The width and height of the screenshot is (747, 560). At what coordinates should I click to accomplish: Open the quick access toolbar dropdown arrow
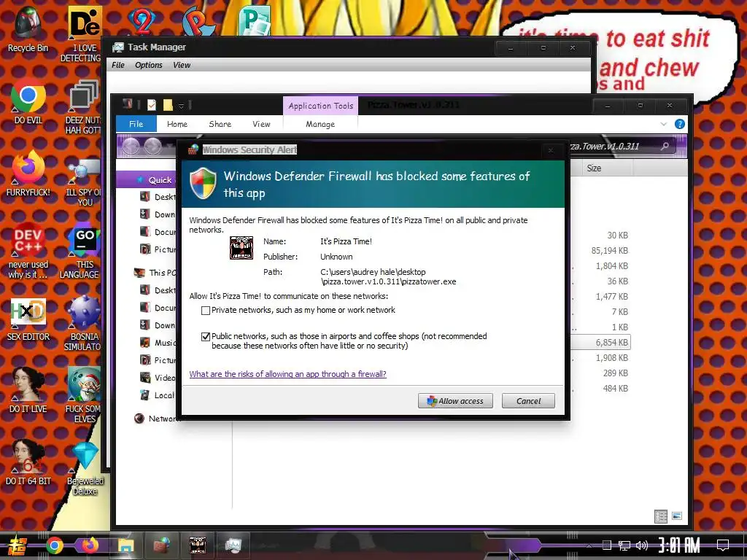click(x=181, y=105)
